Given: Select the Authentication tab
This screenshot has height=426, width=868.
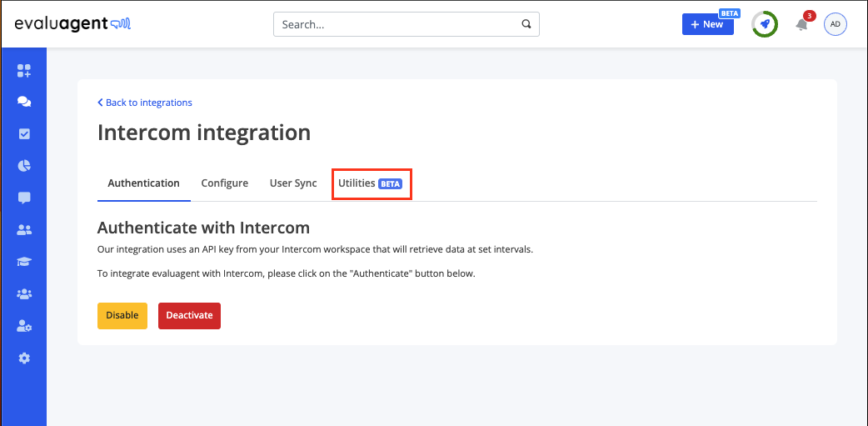Looking at the screenshot, I should (144, 183).
